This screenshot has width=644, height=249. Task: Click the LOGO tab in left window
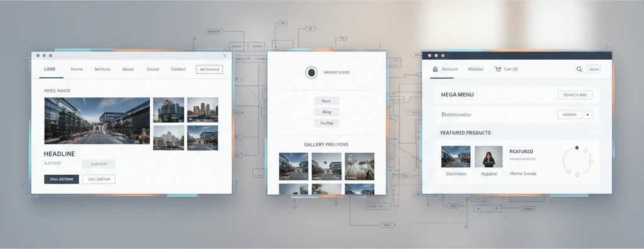click(x=50, y=69)
